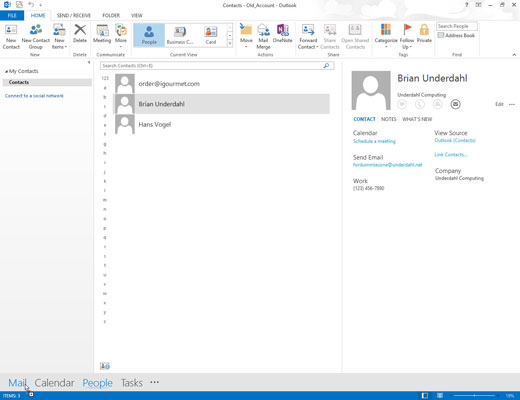Click the Meeting icon in Communicate

coord(102,33)
